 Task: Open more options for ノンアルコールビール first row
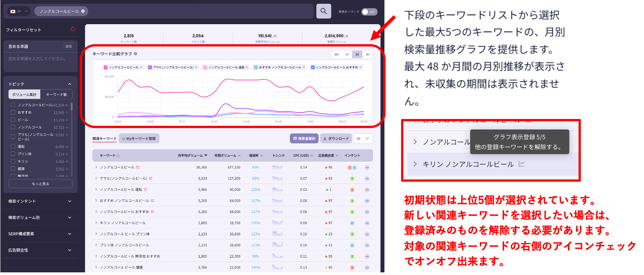tap(367, 167)
